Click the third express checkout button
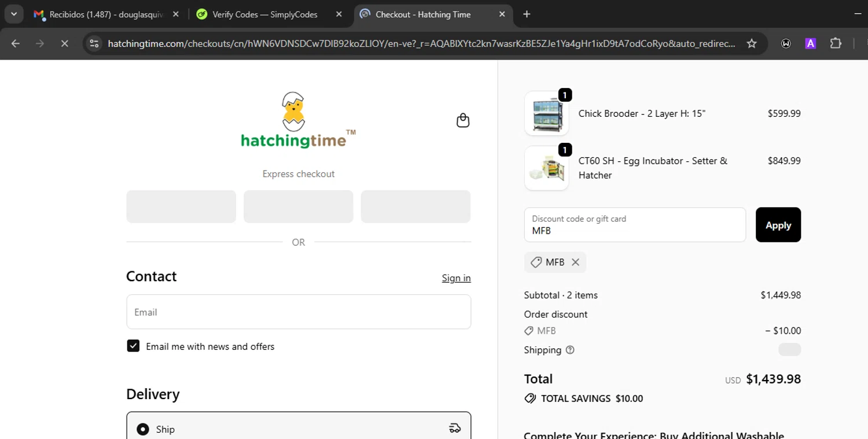 tap(415, 206)
